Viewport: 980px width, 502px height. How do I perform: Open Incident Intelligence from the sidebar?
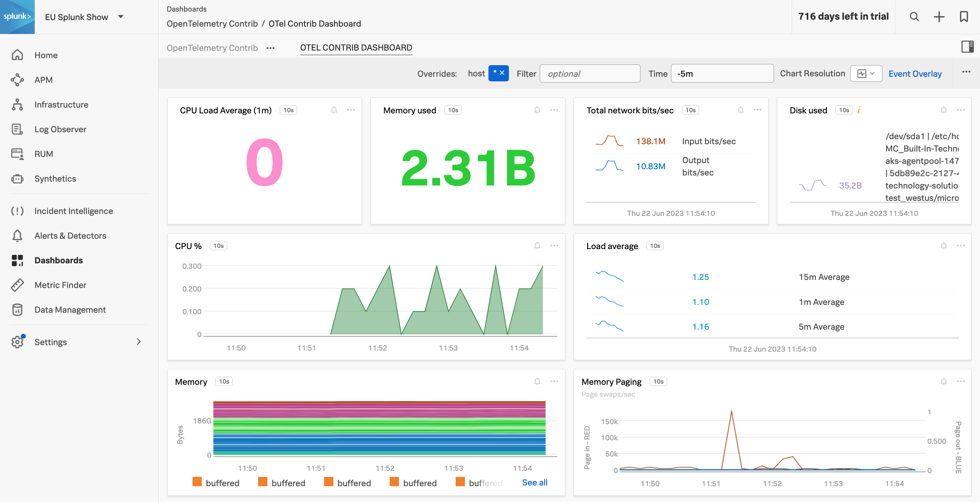pos(73,211)
